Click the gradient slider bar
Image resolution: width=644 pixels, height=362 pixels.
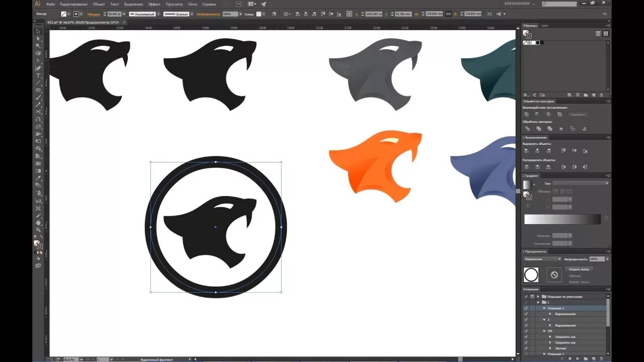coord(562,219)
